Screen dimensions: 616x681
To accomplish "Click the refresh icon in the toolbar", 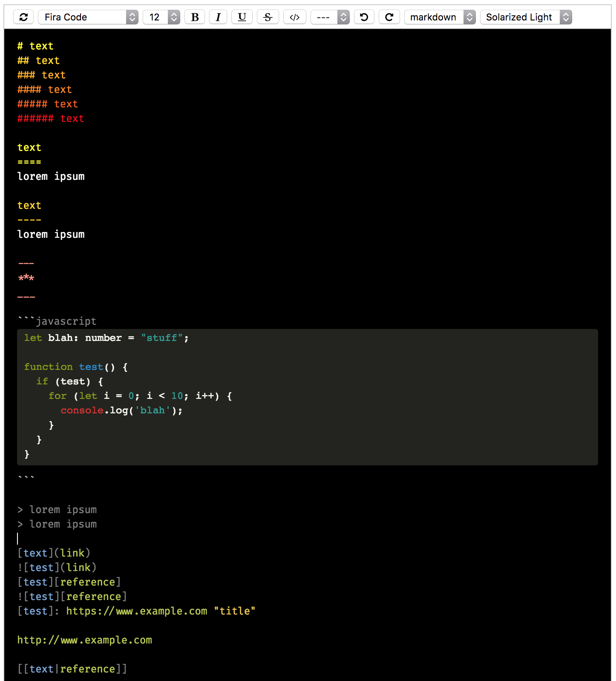I will click(x=23, y=17).
